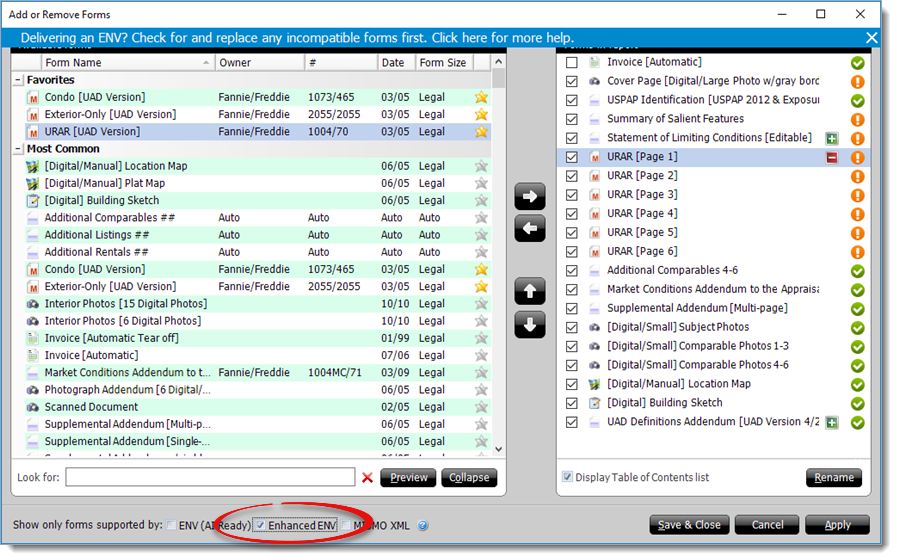Sort by the Form Size column header
897x560 pixels.
pos(444,62)
